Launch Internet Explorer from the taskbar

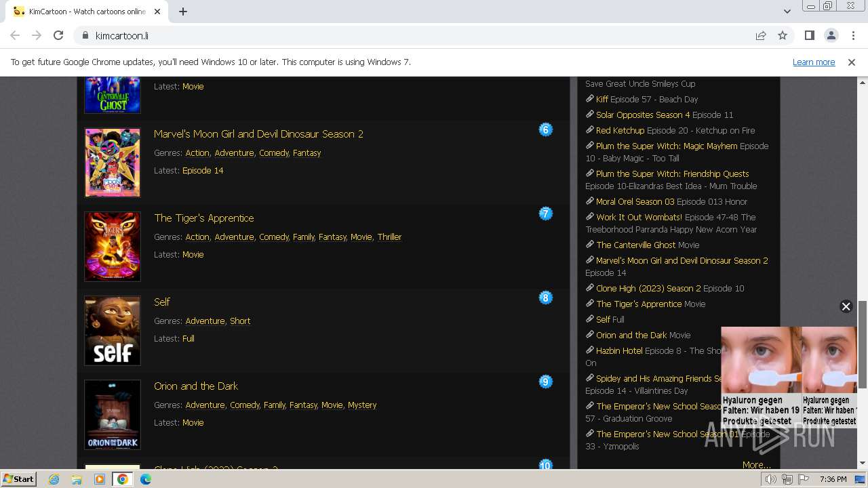pyautogui.click(x=54, y=479)
